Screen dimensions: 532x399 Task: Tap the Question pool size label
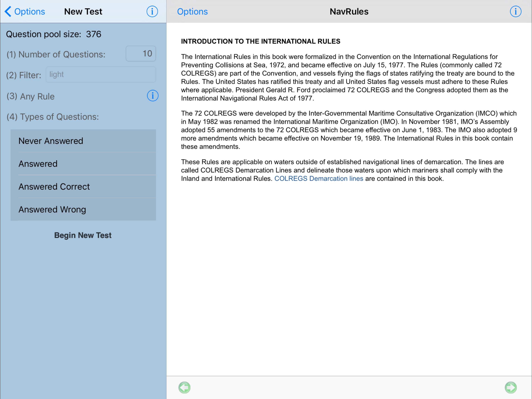click(53, 34)
